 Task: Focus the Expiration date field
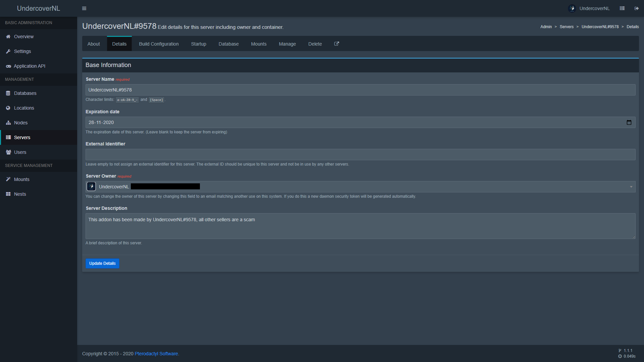360,122
